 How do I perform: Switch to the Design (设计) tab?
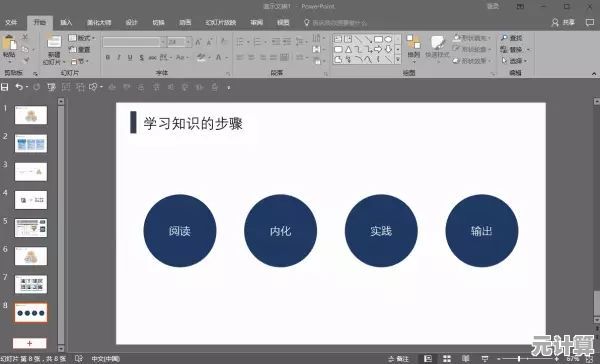point(131,23)
